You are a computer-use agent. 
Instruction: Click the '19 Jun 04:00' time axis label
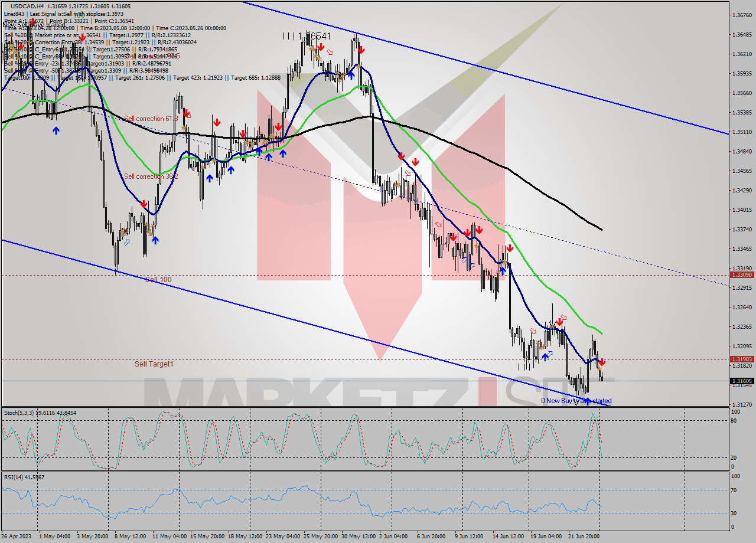pos(546,536)
